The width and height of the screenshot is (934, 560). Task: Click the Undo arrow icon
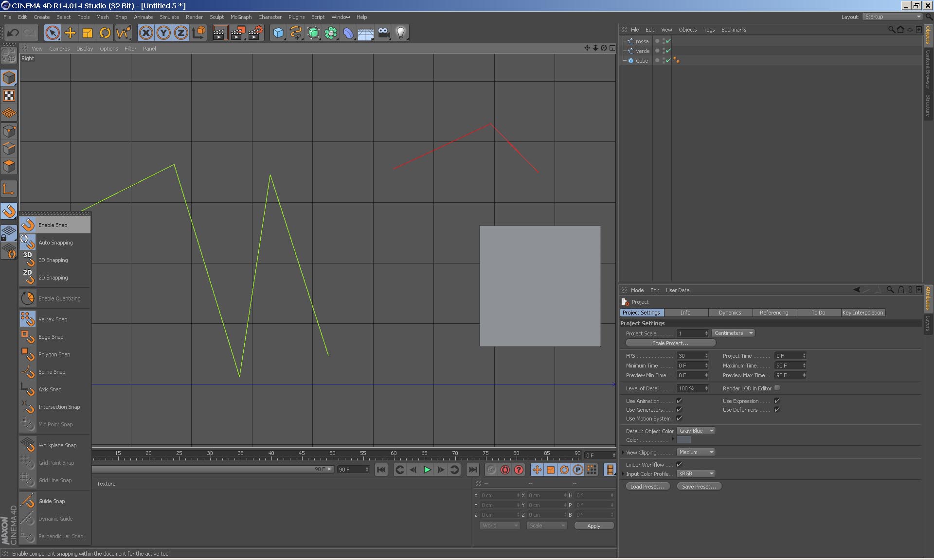pos(13,33)
